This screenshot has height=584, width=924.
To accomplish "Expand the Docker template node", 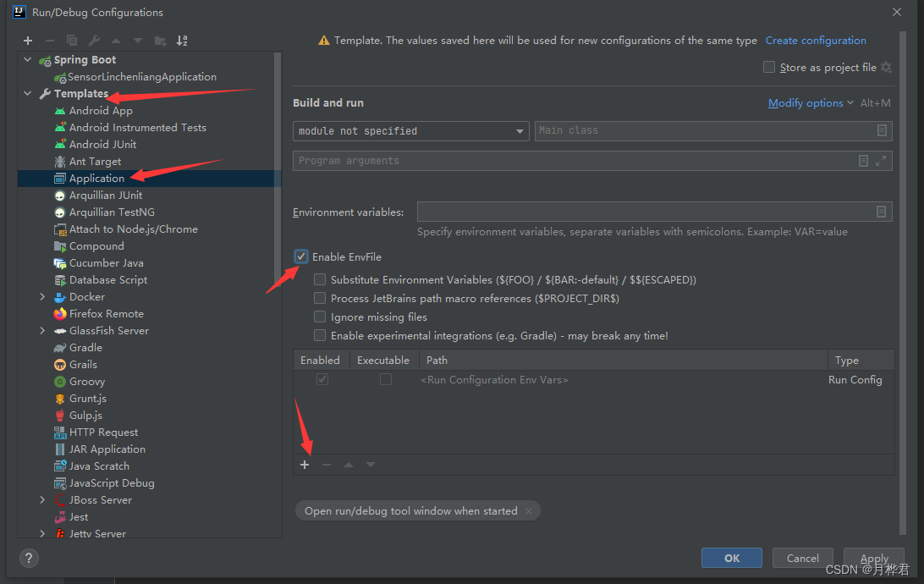I will click(42, 297).
